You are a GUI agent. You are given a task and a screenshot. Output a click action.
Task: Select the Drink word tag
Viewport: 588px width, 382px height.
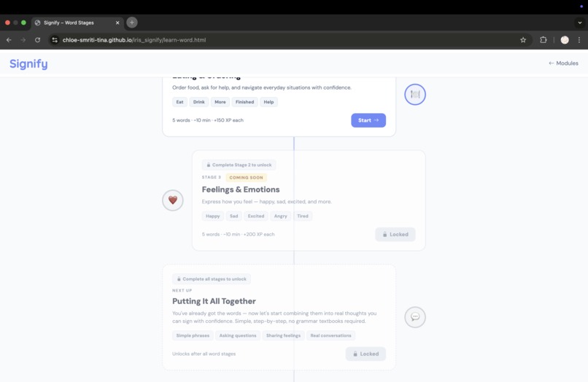coord(198,102)
